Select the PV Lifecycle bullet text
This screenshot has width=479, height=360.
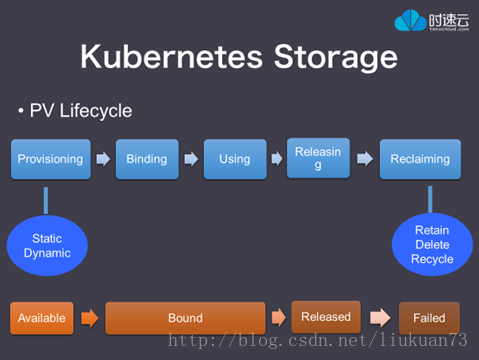81,110
